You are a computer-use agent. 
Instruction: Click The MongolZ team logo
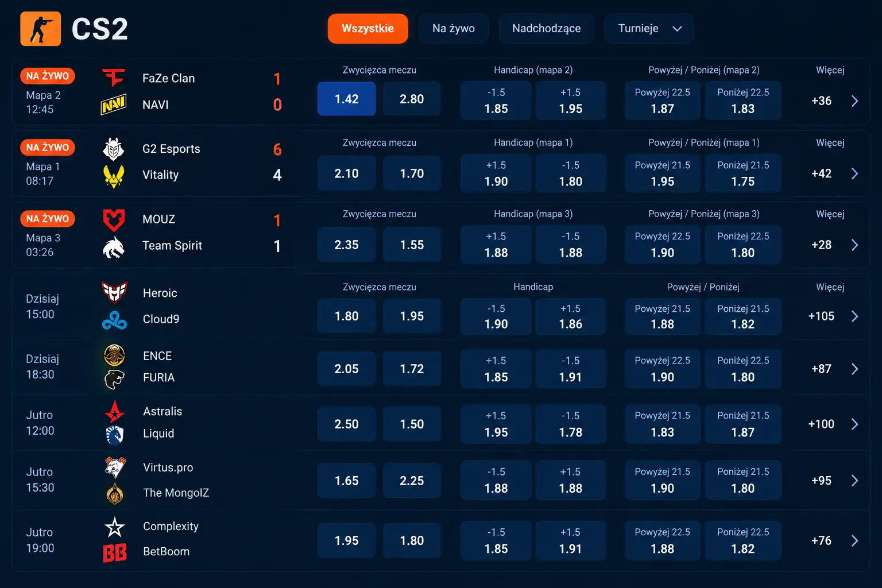click(115, 493)
